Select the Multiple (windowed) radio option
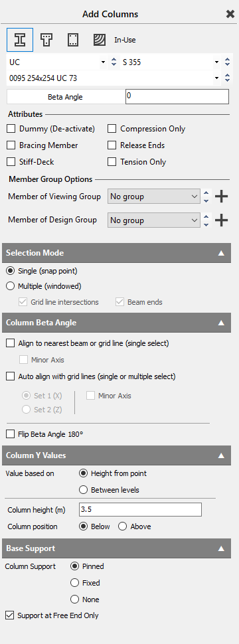 (x=10, y=286)
